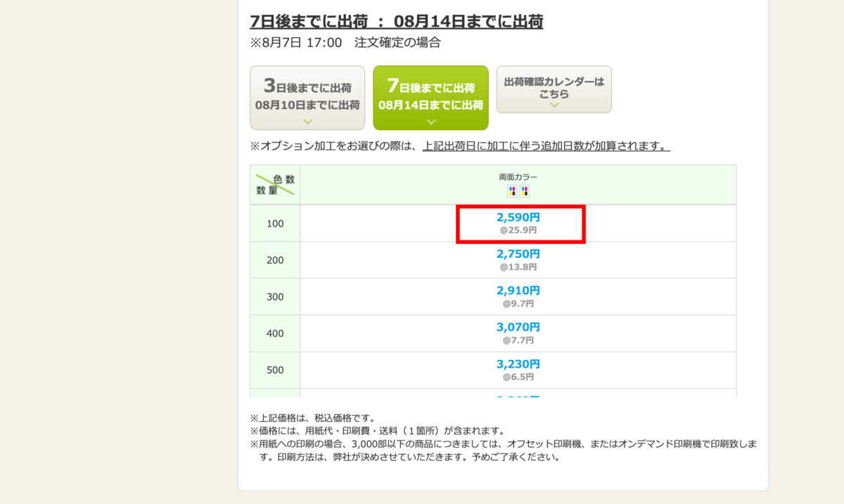Viewport: 844px width, 504px height.
Task: Select the 2,750円 price for 200 copies
Action: (x=518, y=259)
